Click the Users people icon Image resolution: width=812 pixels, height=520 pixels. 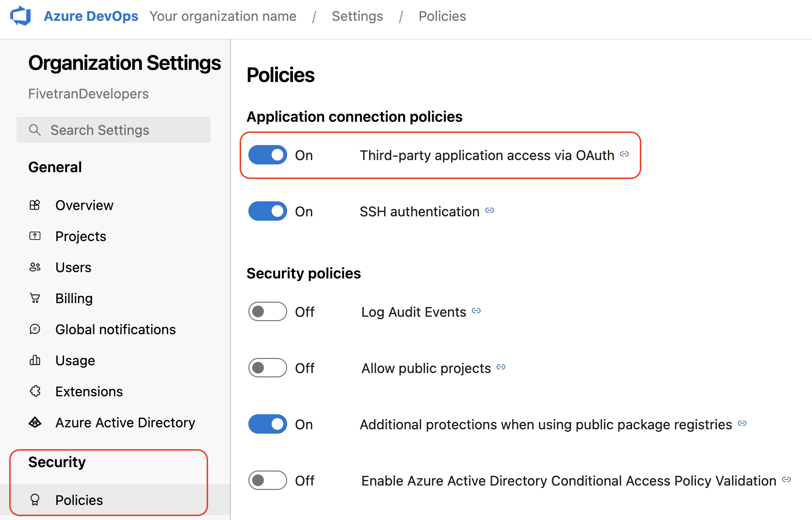point(35,267)
